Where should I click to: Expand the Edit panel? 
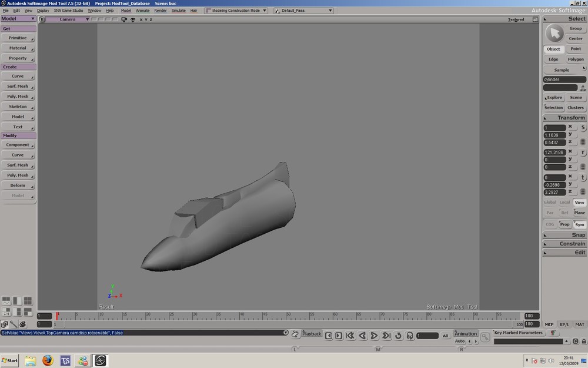(x=564, y=253)
